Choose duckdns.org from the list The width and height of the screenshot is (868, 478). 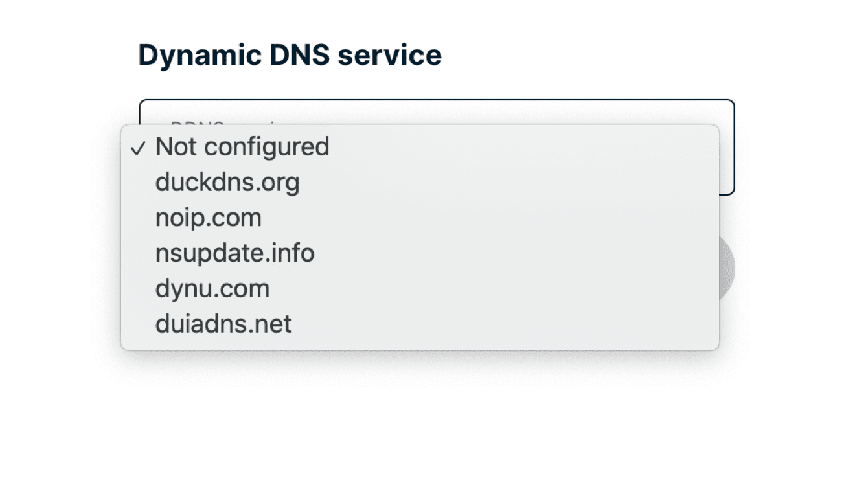[227, 183]
